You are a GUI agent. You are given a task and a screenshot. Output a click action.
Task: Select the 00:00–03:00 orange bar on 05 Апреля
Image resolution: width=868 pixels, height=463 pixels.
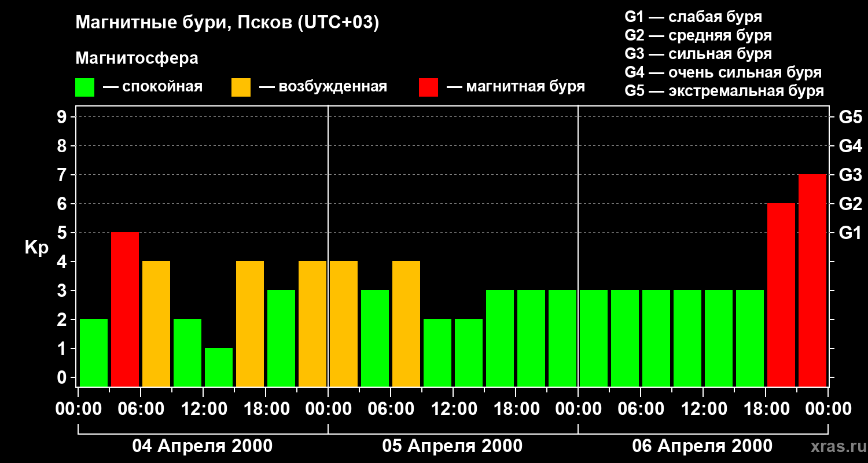(x=344, y=324)
